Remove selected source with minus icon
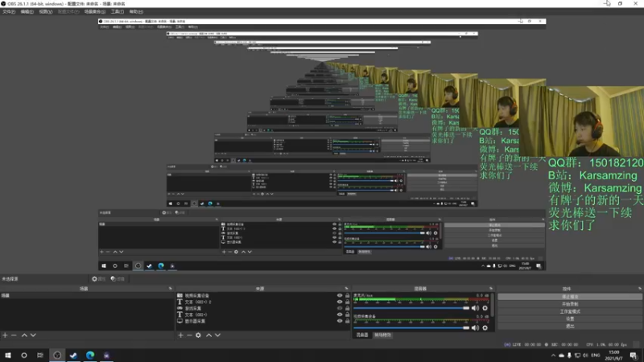This screenshot has width=644, height=362. tap(189, 335)
